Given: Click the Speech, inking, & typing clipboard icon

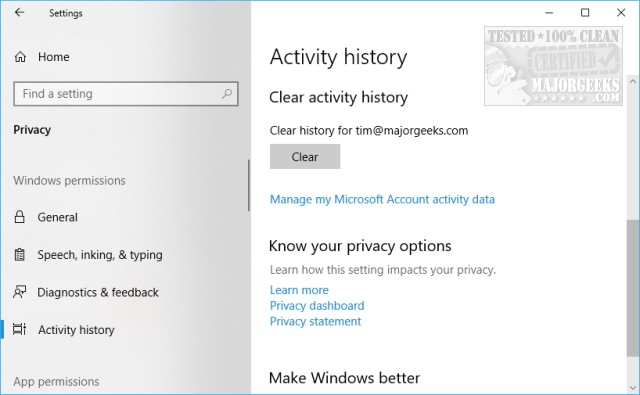Looking at the screenshot, I should pos(19,255).
